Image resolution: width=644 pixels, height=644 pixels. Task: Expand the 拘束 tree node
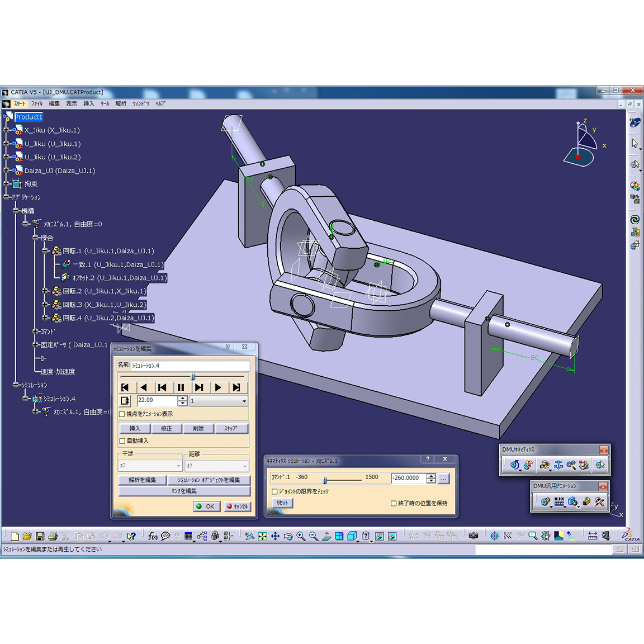(6, 183)
